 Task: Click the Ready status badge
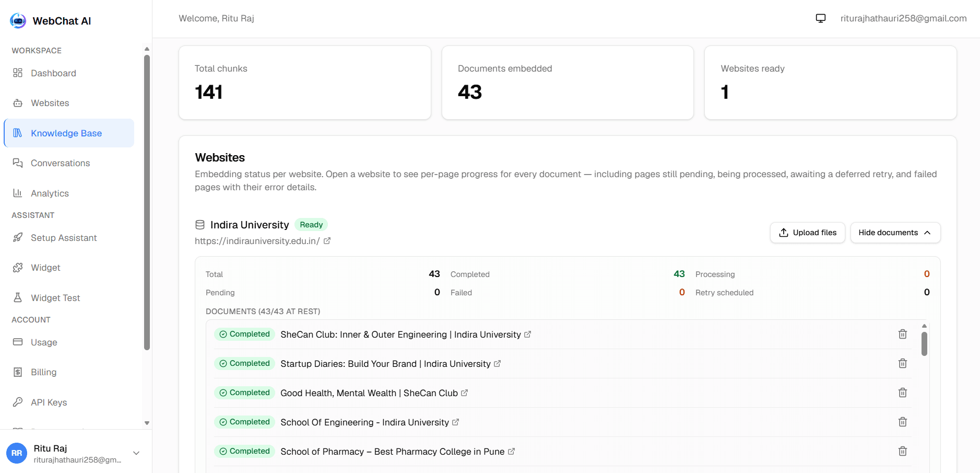[x=311, y=225]
